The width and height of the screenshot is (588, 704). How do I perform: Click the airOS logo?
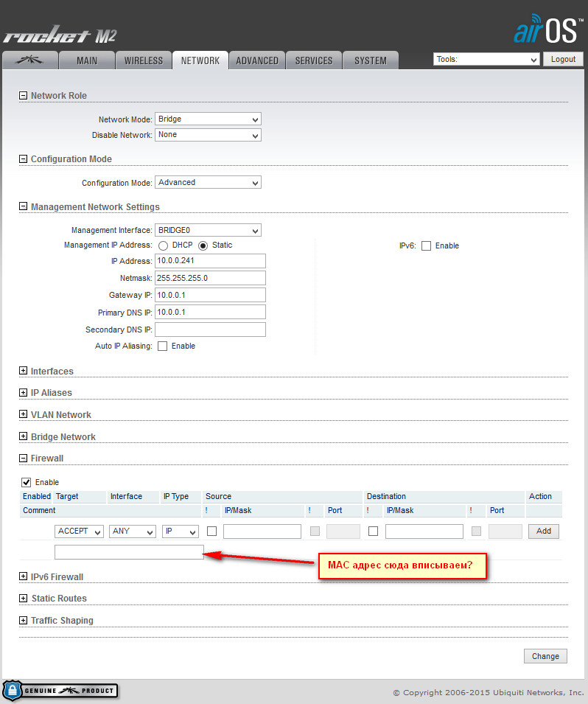548,29
